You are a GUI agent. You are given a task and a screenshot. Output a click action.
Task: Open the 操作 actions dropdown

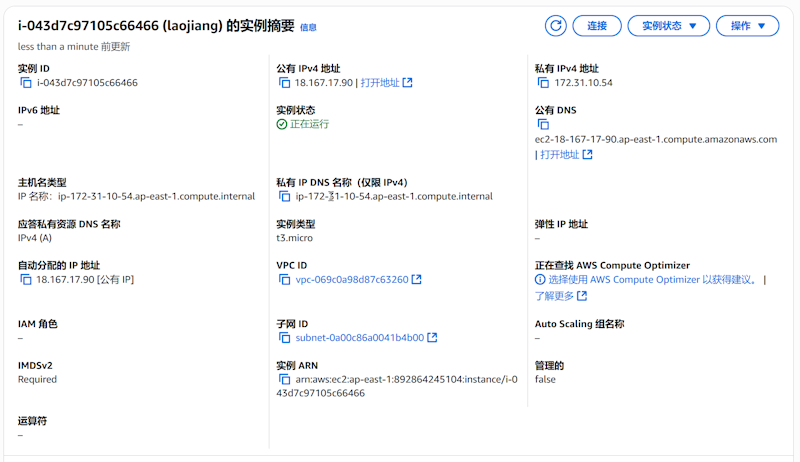(x=748, y=26)
